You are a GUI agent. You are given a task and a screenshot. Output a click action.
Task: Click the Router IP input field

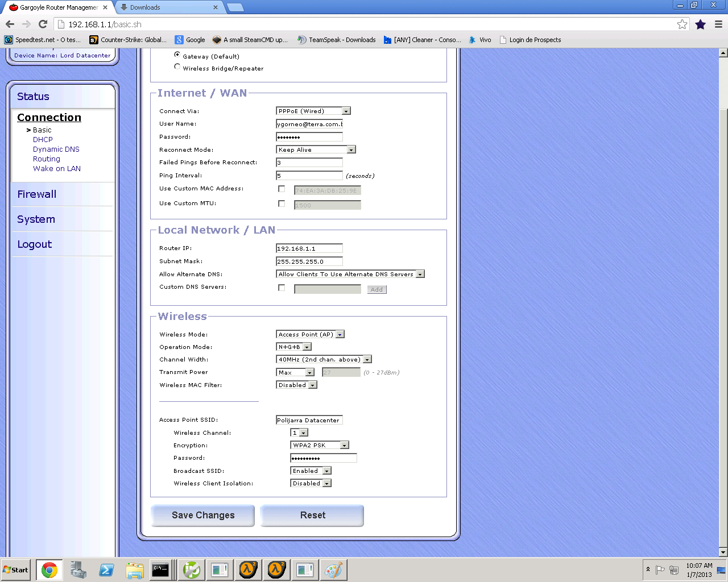click(309, 248)
